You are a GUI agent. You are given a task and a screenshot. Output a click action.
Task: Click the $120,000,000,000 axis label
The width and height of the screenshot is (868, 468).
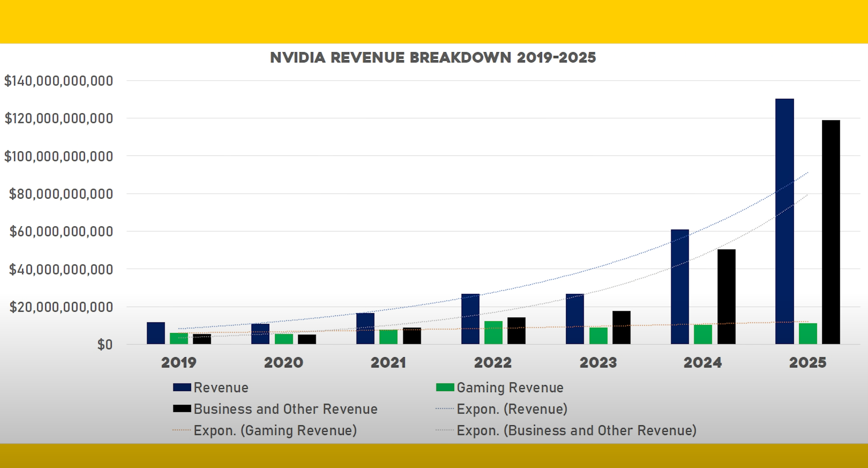click(59, 119)
